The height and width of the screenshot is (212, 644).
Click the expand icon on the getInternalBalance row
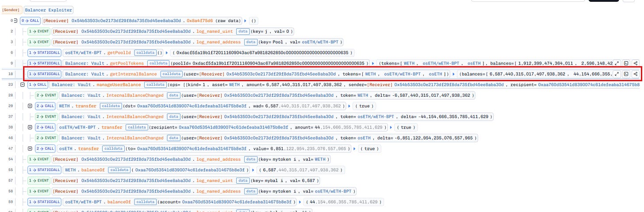617,74
